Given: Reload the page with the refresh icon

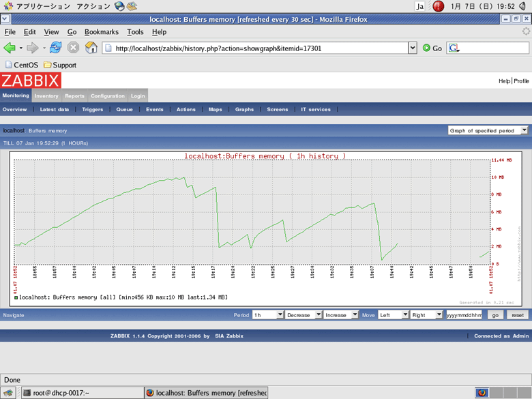Looking at the screenshot, I should [55, 48].
